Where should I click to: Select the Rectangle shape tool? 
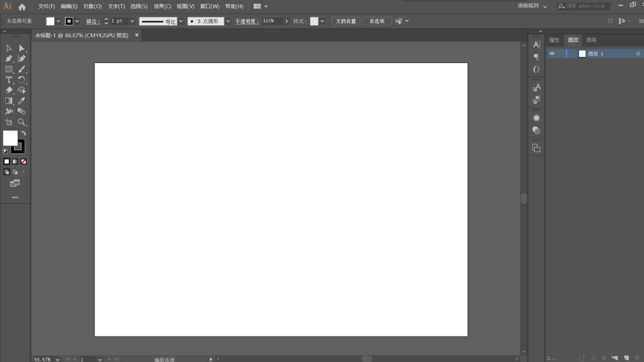point(9,69)
